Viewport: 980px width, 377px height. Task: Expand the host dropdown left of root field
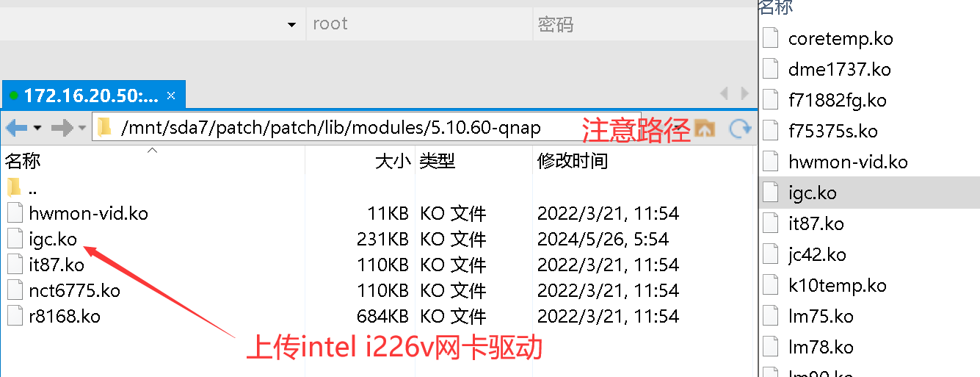(x=291, y=25)
